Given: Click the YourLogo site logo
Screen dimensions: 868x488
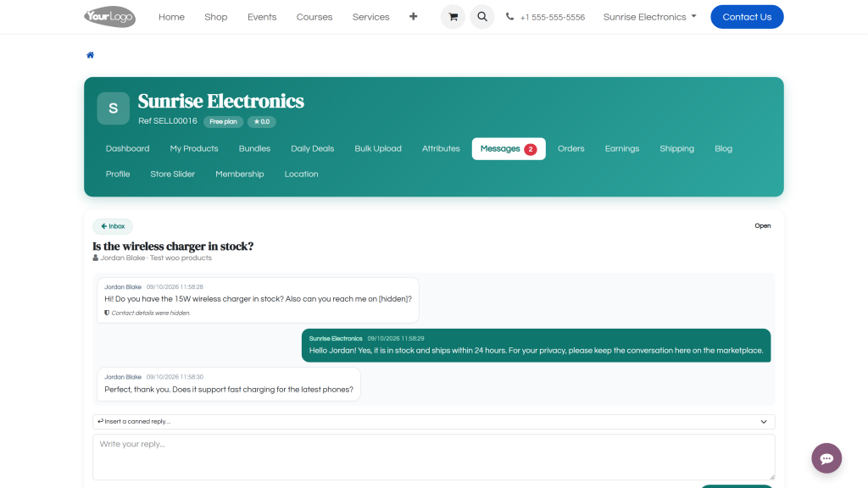Looking at the screenshot, I should pyautogui.click(x=109, y=17).
